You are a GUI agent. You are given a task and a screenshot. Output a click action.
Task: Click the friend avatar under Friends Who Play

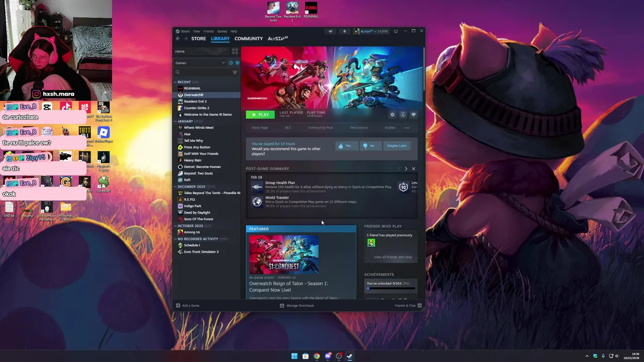[371, 243]
